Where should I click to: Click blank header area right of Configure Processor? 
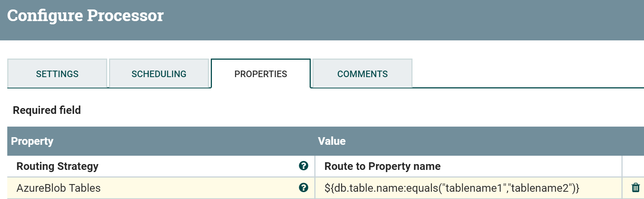(400, 18)
